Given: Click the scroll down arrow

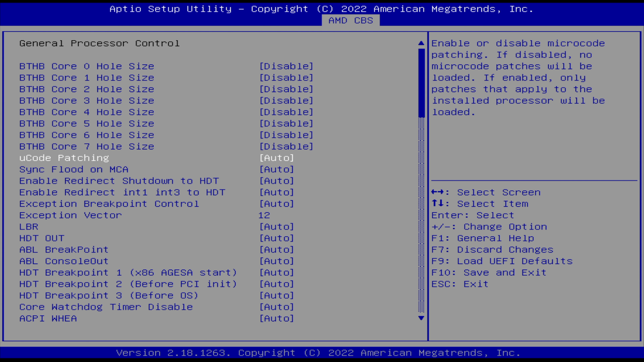Looking at the screenshot, I should [x=421, y=318].
